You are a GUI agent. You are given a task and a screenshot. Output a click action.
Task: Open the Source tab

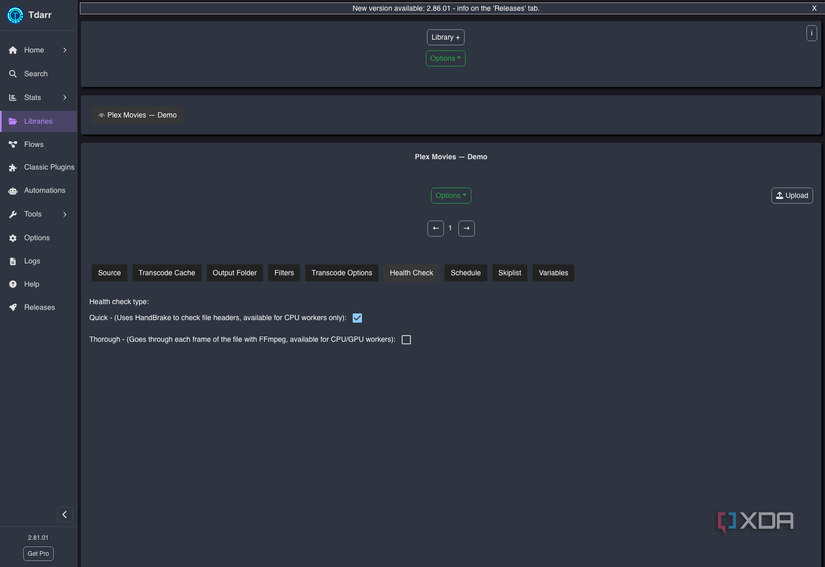tap(109, 273)
